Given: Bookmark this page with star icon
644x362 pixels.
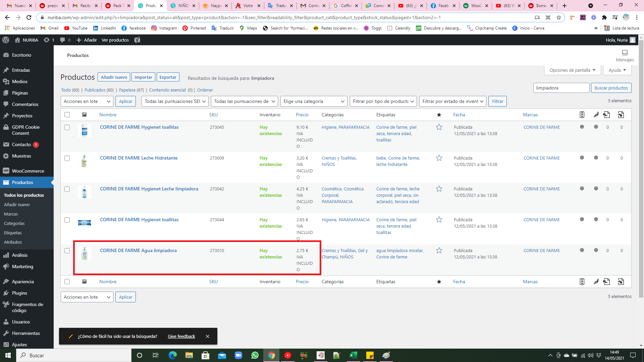Looking at the screenshot, I should [559, 17].
